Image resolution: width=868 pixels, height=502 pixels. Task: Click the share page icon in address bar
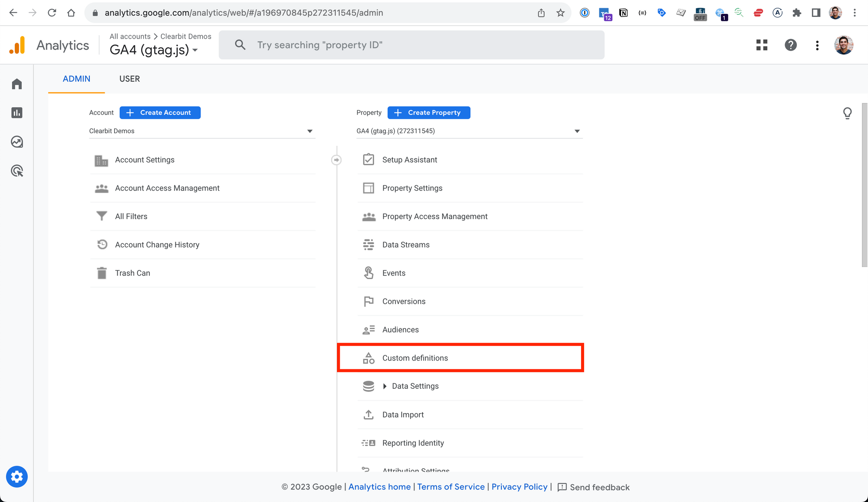(x=541, y=13)
